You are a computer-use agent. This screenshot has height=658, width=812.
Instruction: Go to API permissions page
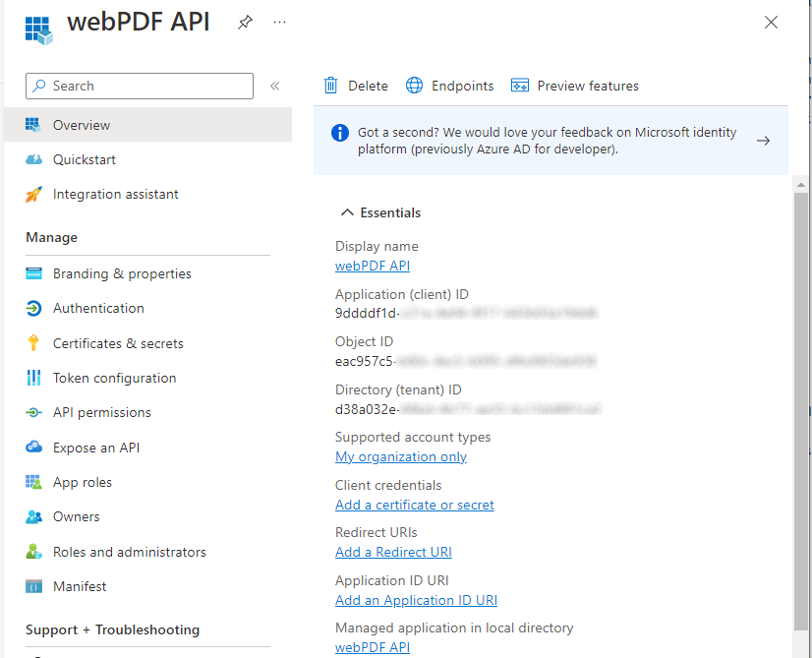102,412
